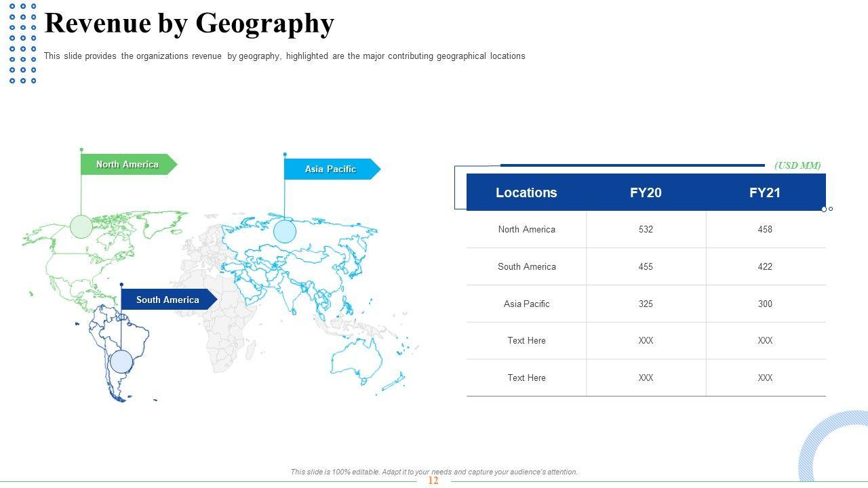Click the (USD MM) unit label
868x488 pixels.
tap(797, 165)
